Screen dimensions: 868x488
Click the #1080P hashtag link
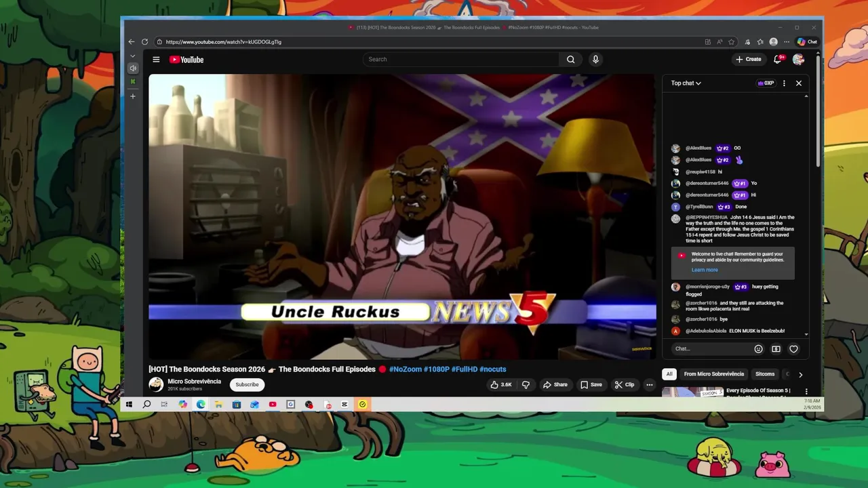tap(436, 369)
